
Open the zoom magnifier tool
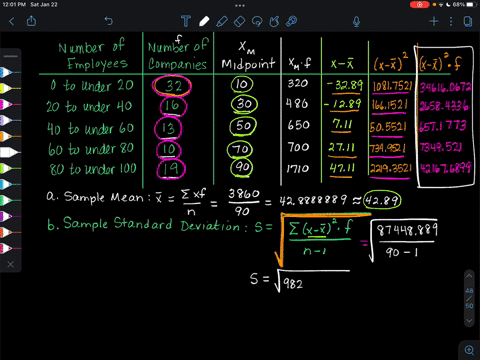coord(470,350)
